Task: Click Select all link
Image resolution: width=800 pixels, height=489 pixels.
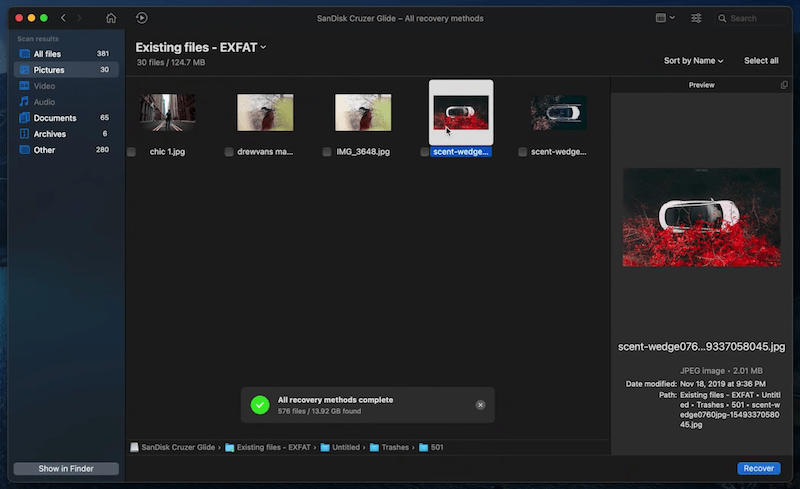Action: pos(761,61)
